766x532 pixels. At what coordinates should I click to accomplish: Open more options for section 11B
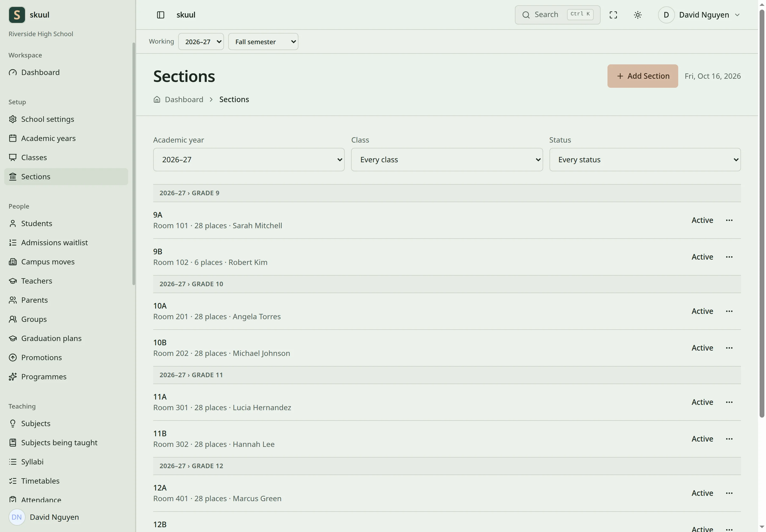(x=729, y=439)
